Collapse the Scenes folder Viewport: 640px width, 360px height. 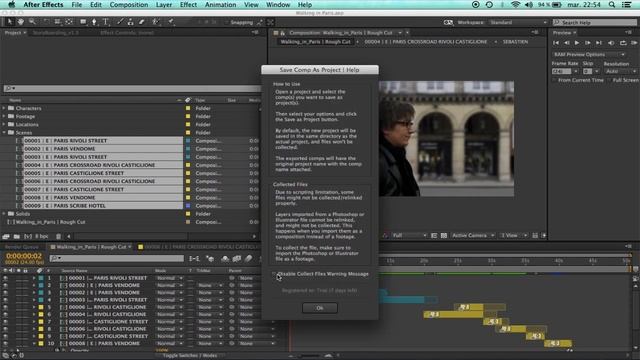(x=4, y=133)
